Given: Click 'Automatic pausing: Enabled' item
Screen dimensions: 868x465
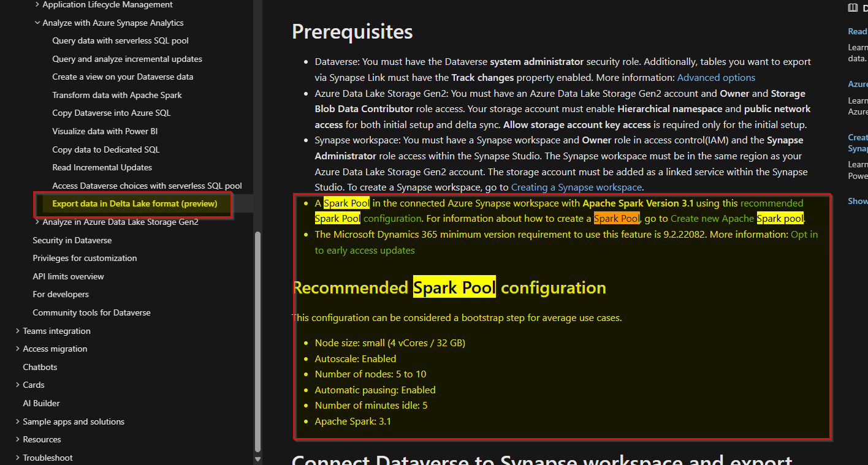Looking at the screenshot, I should [x=375, y=390].
